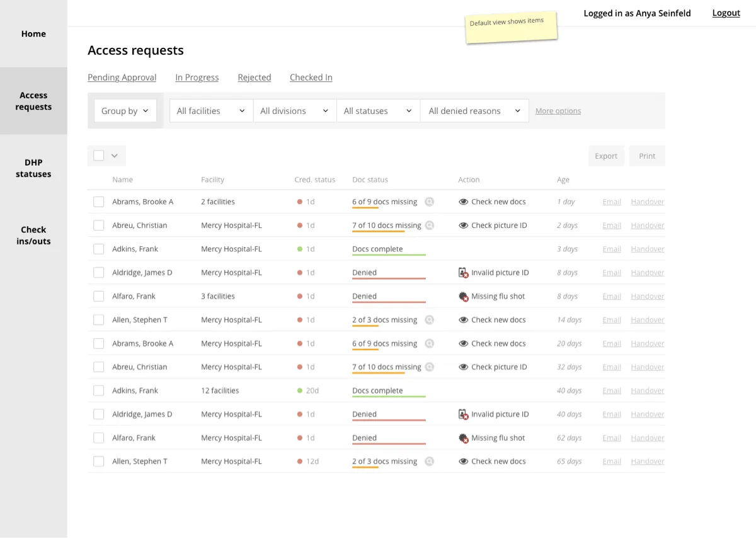
Task: Click the green credential status dot in the 3 days row
Action: point(300,249)
